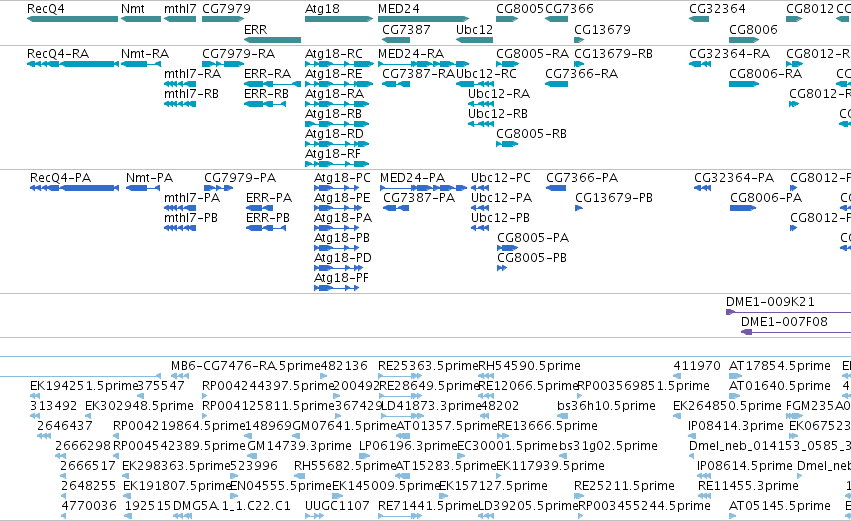
Task: Click the DMG5A1_1.C22.C1 EST label
Action: tap(232, 506)
